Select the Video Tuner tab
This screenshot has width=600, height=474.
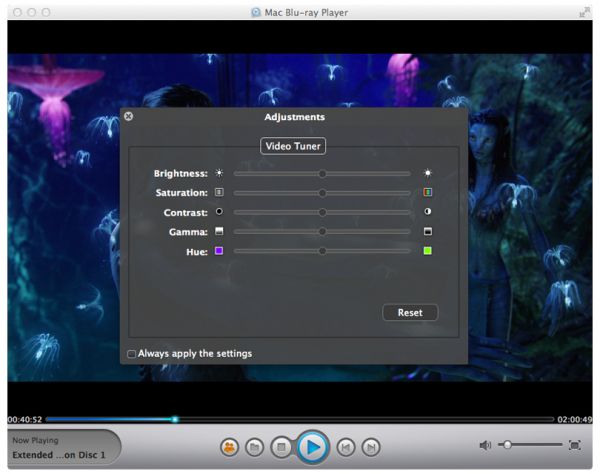coord(293,146)
